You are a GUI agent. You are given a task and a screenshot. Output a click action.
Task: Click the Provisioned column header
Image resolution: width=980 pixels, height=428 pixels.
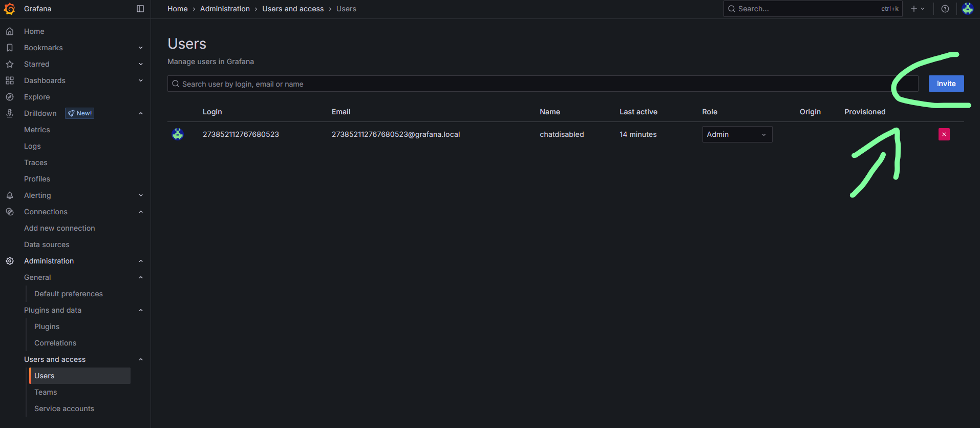point(865,112)
